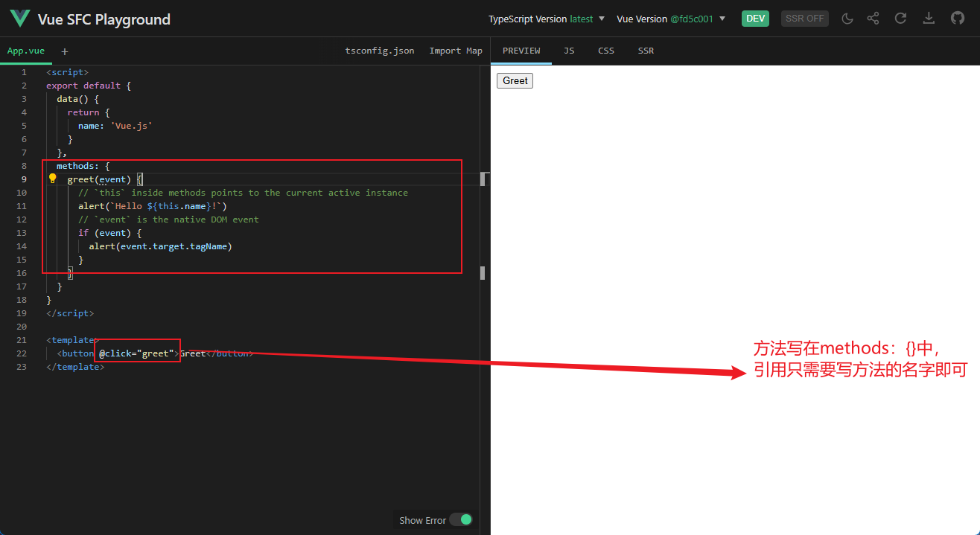
Task: Open the TypeScript Version dropdown
Action: (x=546, y=19)
